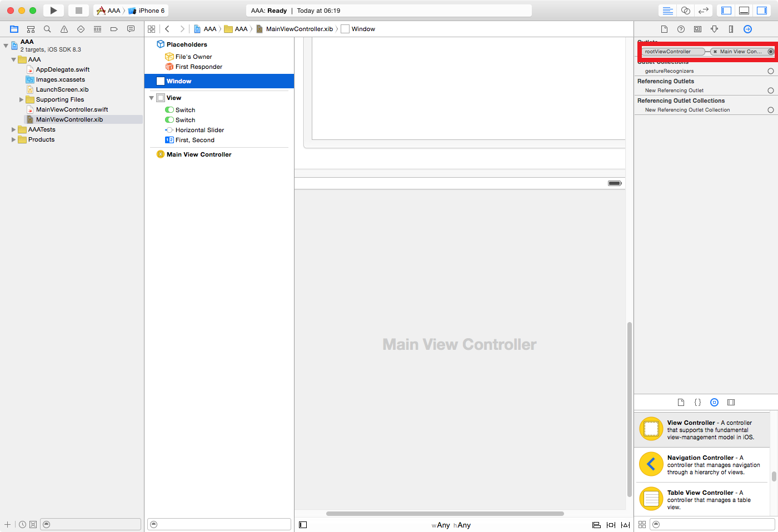The height and width of the screenshot is (532, 778).
Task: Show the File Template library
Action: point(681,402)
